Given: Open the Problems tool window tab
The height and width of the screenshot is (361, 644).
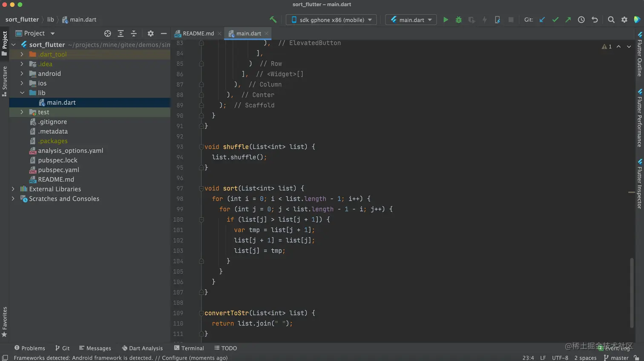Looking at the screenshot, I should [29, 348].
